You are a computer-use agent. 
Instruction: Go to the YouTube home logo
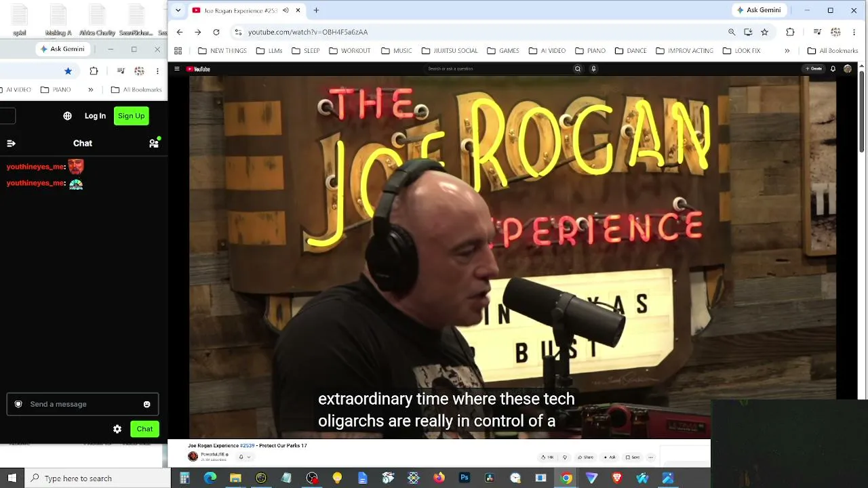(x=198, y=68)
